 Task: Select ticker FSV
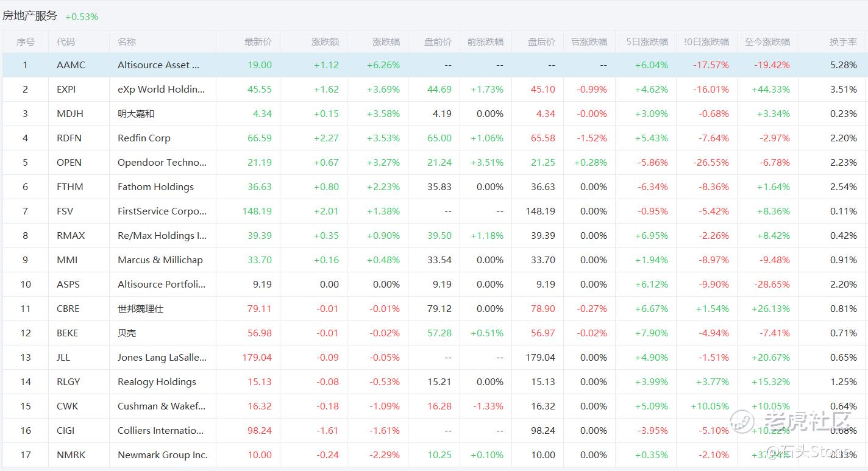[x=65, y=211]
